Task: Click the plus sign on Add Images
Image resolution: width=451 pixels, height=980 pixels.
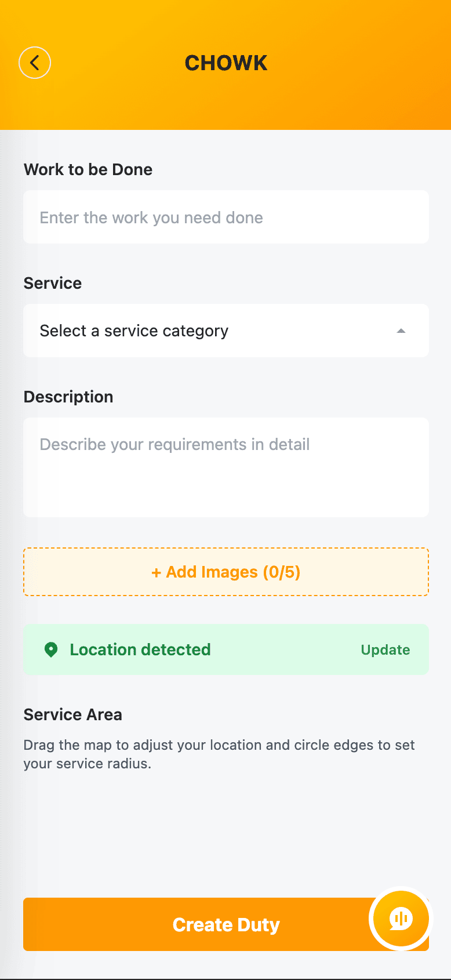Action: tap(156, 573)
